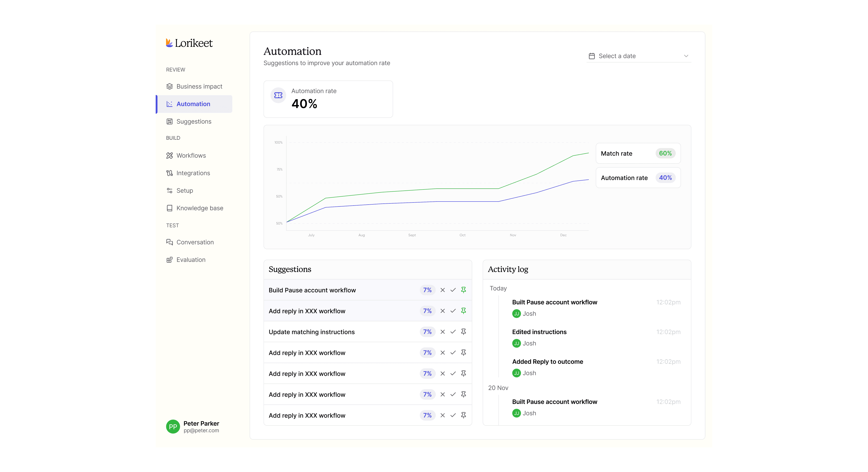
Task: Click the Knowledge base book icon
Action: coord(170,208)
